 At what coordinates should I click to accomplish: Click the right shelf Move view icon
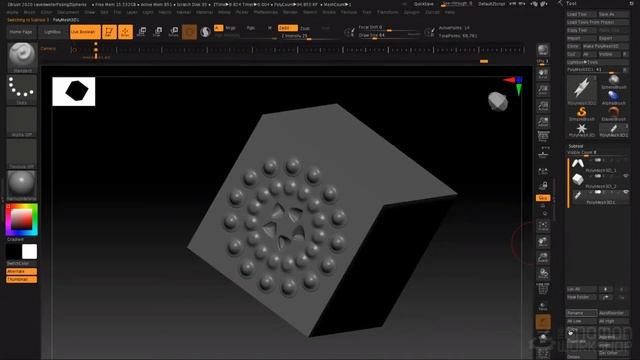coord(543,242)
